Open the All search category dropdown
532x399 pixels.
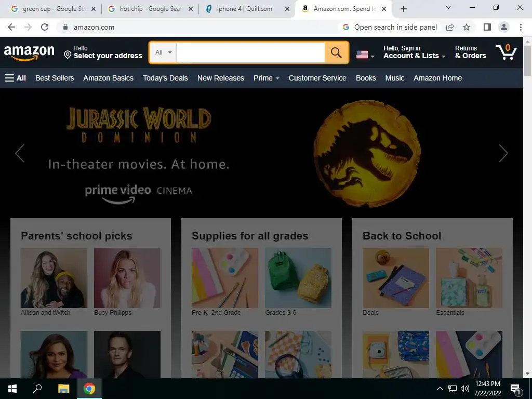pos(163,52)
